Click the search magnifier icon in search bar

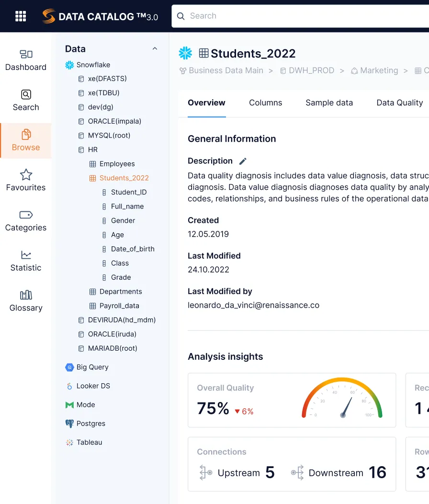pyautogui.click(x=181, y=16)
